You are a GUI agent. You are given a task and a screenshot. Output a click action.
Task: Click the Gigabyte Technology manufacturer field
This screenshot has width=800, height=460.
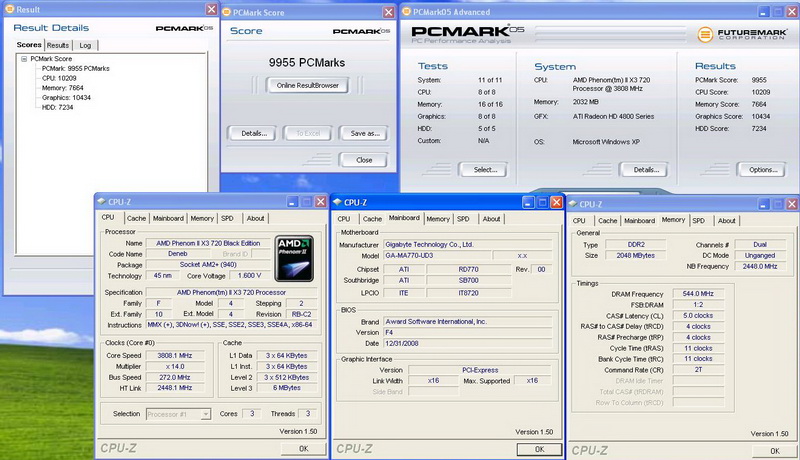pos(467,244)
